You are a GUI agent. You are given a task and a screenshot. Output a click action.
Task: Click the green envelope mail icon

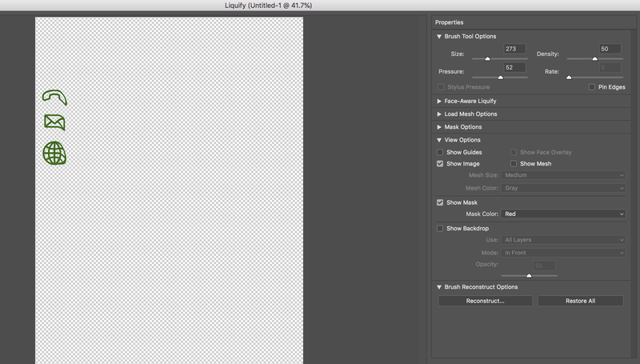point(54,122)
